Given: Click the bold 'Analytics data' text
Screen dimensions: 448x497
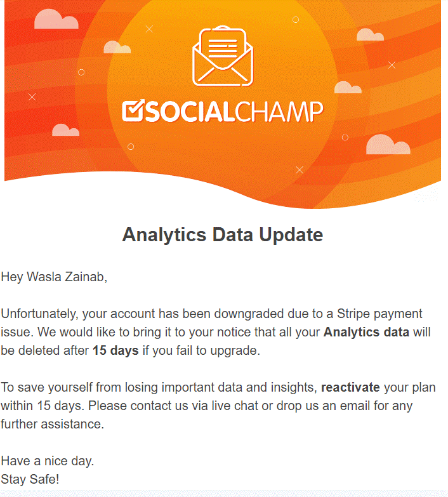Looking at the screenshot, I should click(x=366, y=332).
